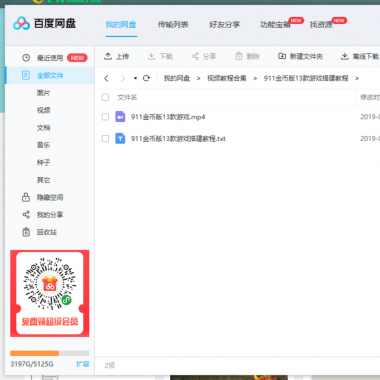Click the NEW badge beside 最近使用
Screen dimensions: 380x380
pyautogui.click(x=77, y=58)
